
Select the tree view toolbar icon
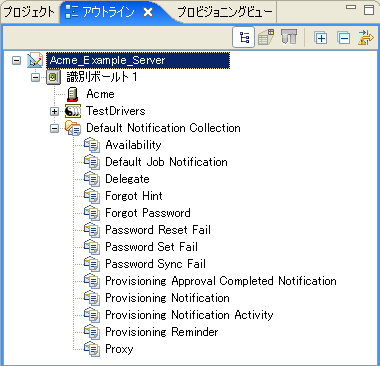pos(244,37)
